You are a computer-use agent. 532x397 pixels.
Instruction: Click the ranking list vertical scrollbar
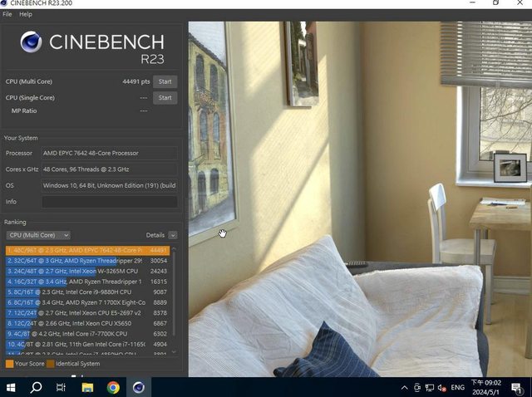tap(175, 299)
